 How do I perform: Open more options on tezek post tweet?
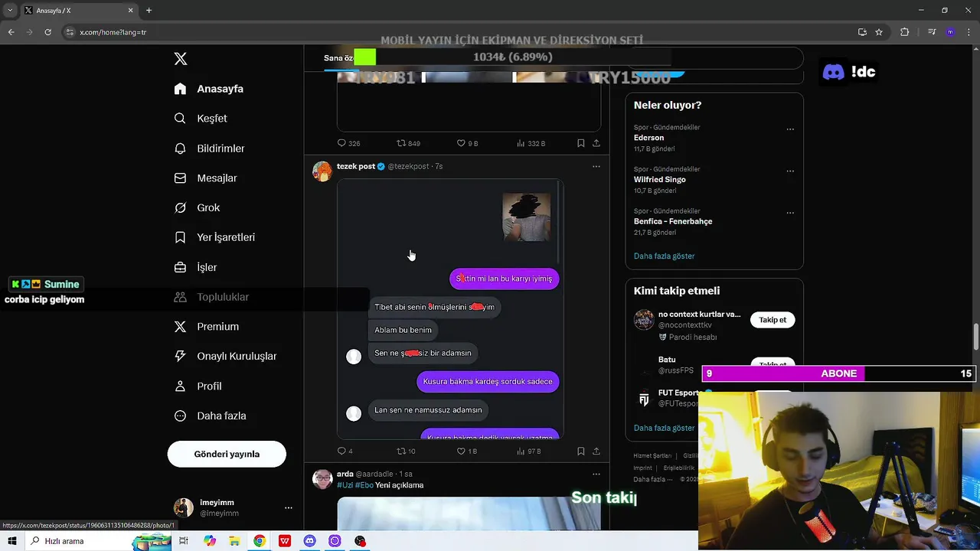596,166
